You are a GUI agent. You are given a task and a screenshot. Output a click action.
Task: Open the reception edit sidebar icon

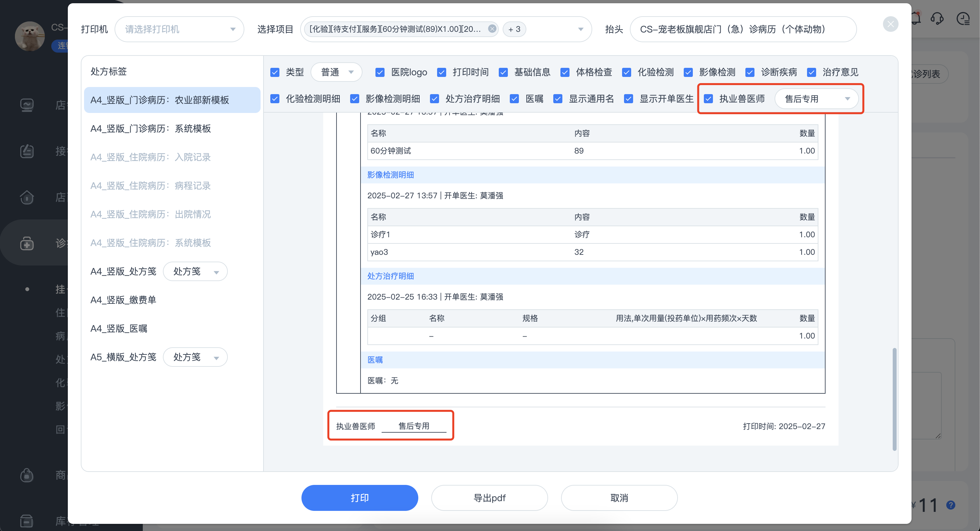[27, 151]
